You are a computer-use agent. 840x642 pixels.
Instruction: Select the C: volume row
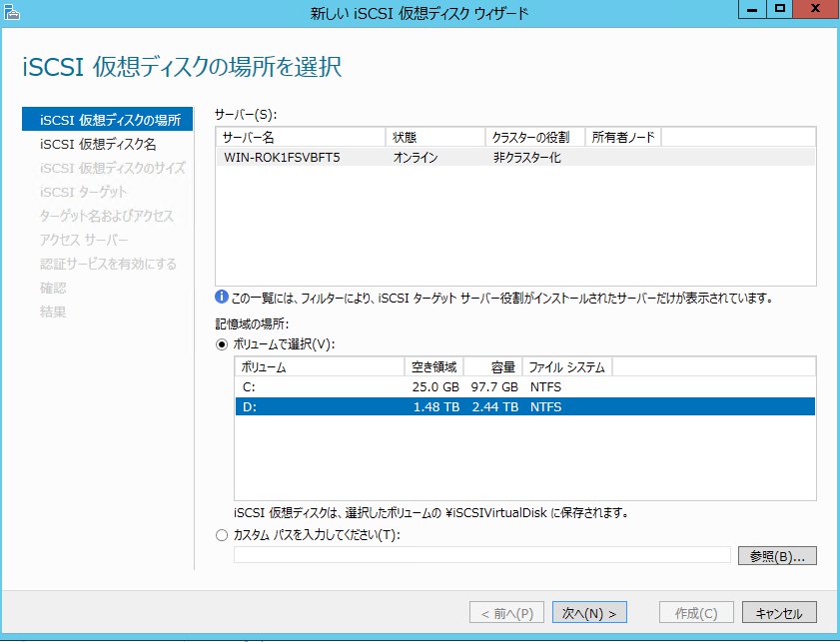[524, 386]
